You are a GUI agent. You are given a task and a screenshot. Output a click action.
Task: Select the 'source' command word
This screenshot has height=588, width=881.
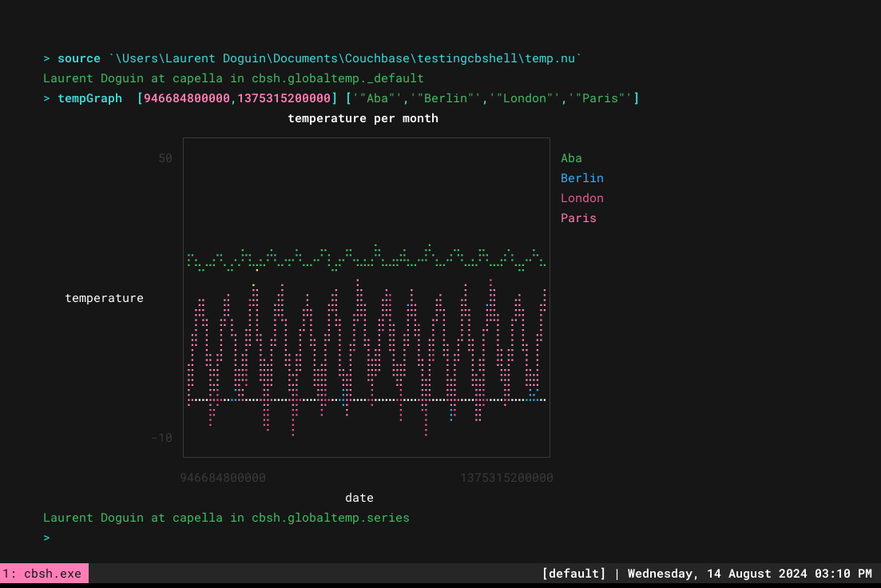click(78, 58)
